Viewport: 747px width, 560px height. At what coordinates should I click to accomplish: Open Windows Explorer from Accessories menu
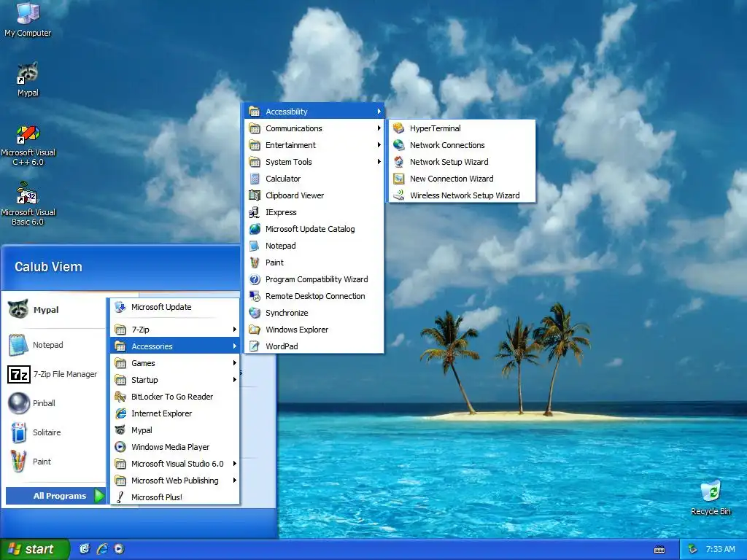pyautogui.click(x=314, y=330)
